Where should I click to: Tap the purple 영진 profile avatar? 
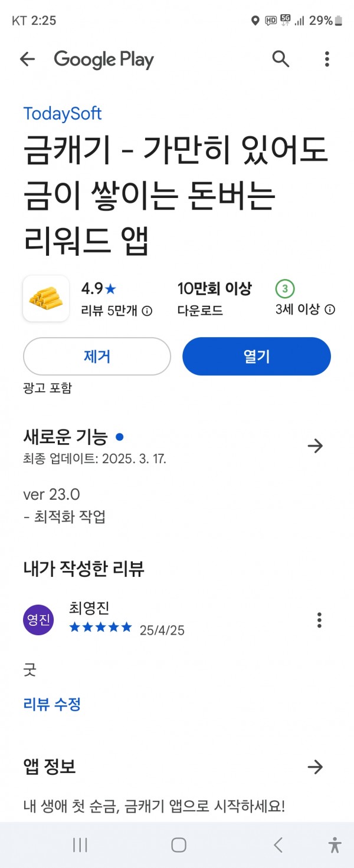coord(38,620)
